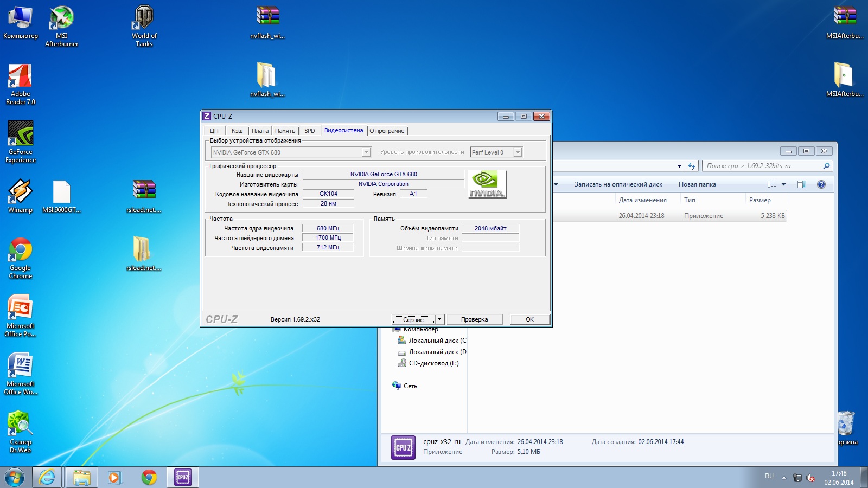Confirm with the OK button in CPU-Z
This screenshot has width=868, height=488.
(x=530, y=319)
